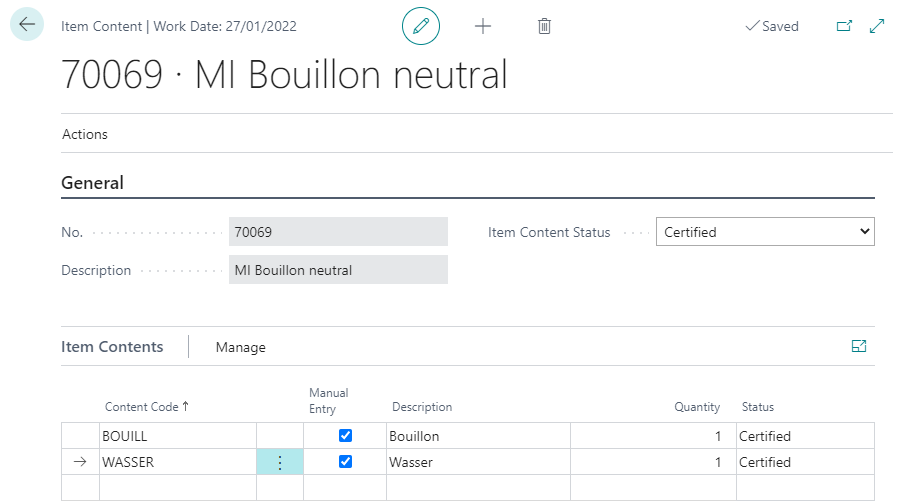Click the Item Contents section title
The image size is (915, 501).
pos(112,347)
